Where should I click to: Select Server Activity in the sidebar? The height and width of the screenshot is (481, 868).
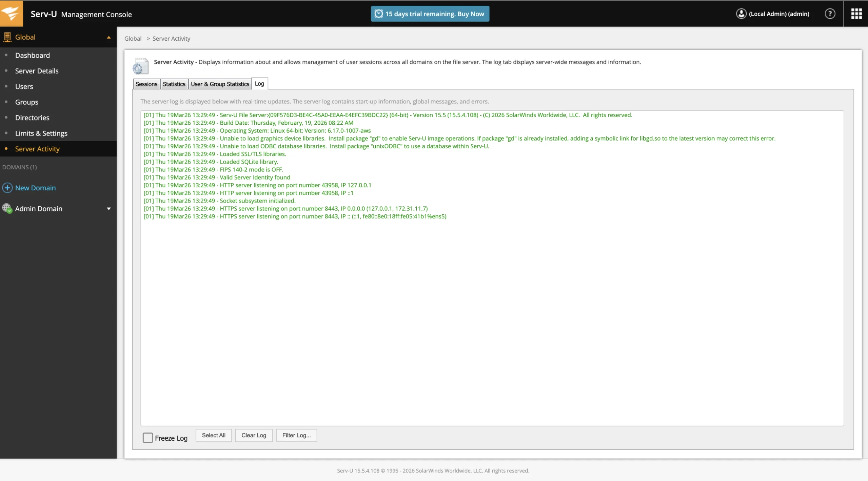coord(37,149)
